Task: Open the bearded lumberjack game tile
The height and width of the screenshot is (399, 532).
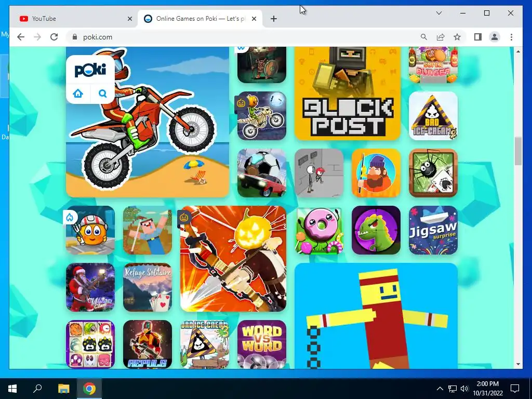Action: [x=376, y=173]
